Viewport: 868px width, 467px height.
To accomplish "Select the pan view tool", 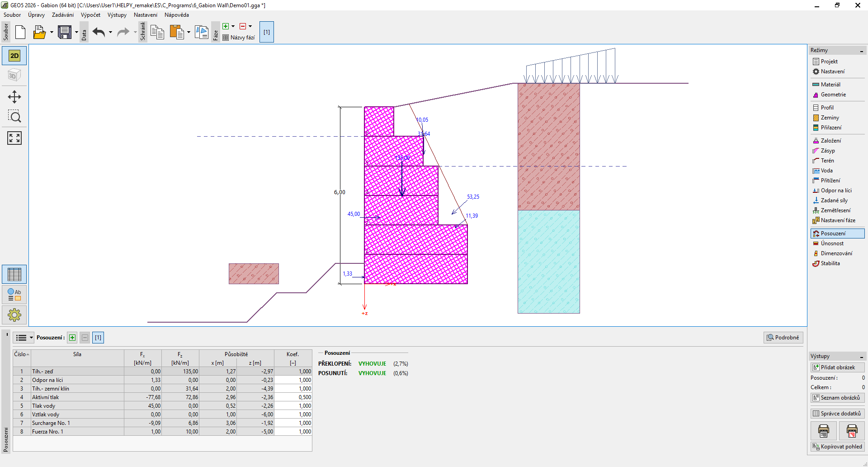I will tap(14, 97).
